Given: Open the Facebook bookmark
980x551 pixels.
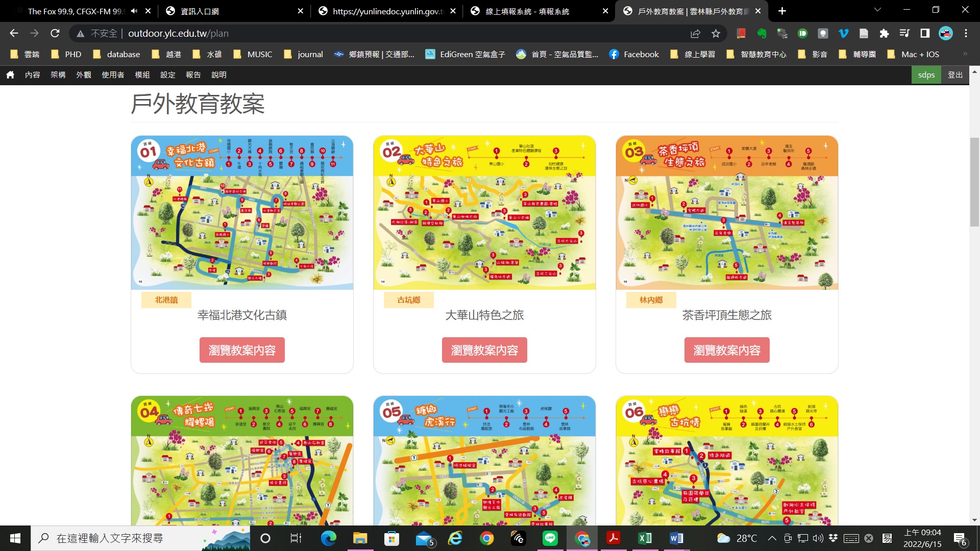Looking at the screenshot, I should tap(634, 54).
